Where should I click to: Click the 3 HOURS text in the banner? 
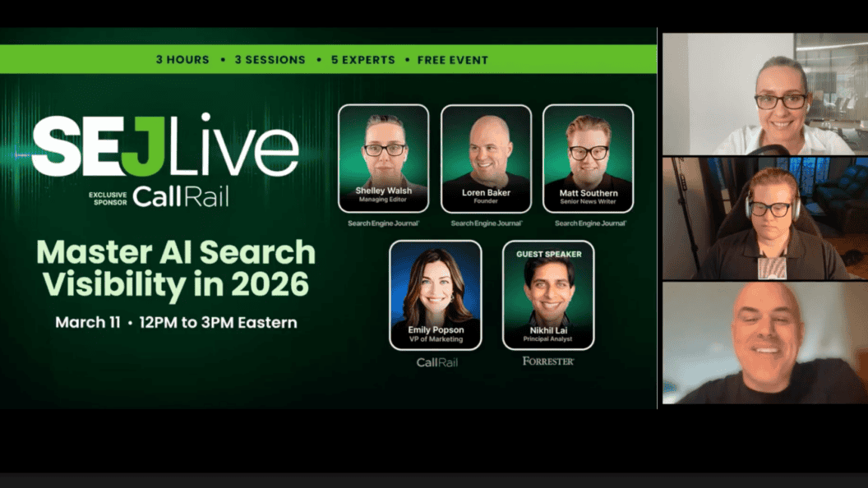pos(182,59)
